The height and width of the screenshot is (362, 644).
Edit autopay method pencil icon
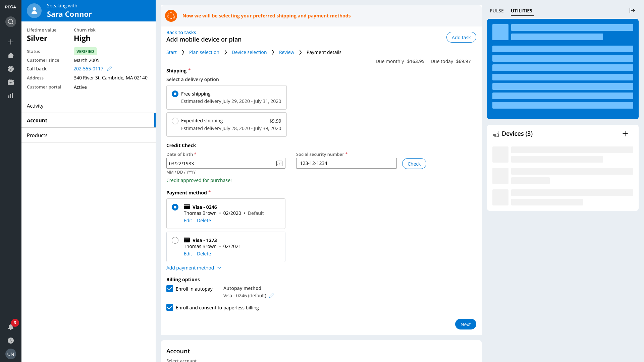271,295
